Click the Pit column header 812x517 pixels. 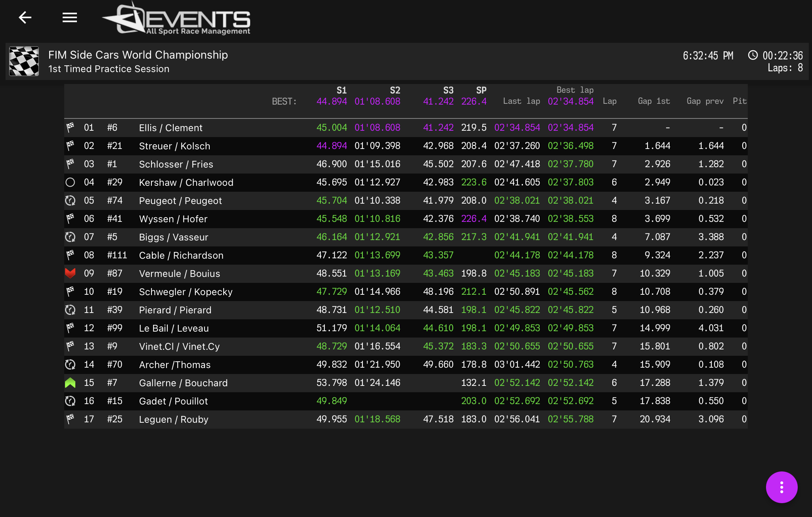point(739,101)
